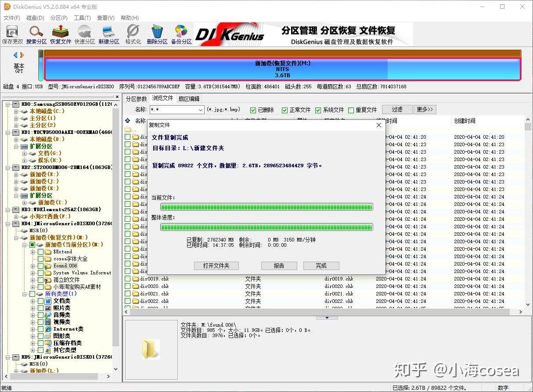Screen dimensions: 533x392
Task: Click the 打开文件夹 button in dialog
Action: click(x=216, y=266)
